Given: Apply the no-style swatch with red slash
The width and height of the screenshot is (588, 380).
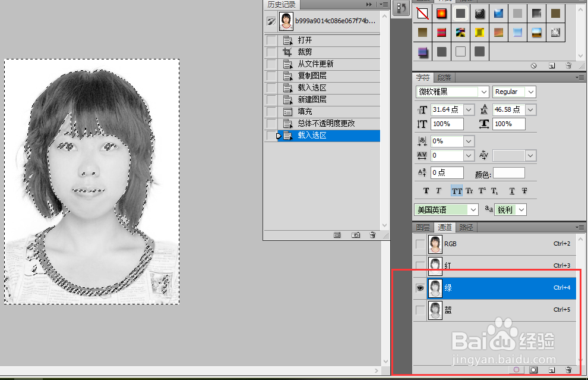Looking at the screenshot, I should click(x=423, y=14).
